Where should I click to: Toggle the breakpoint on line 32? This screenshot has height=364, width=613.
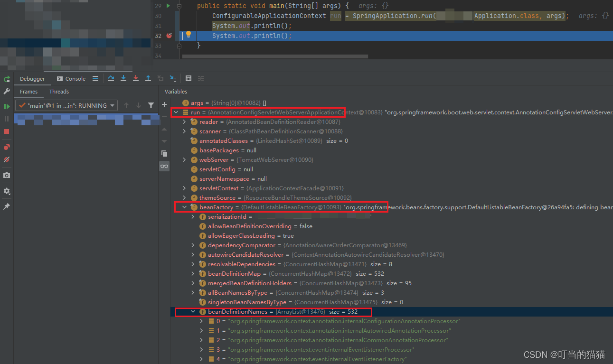click(x=170, y=36)
